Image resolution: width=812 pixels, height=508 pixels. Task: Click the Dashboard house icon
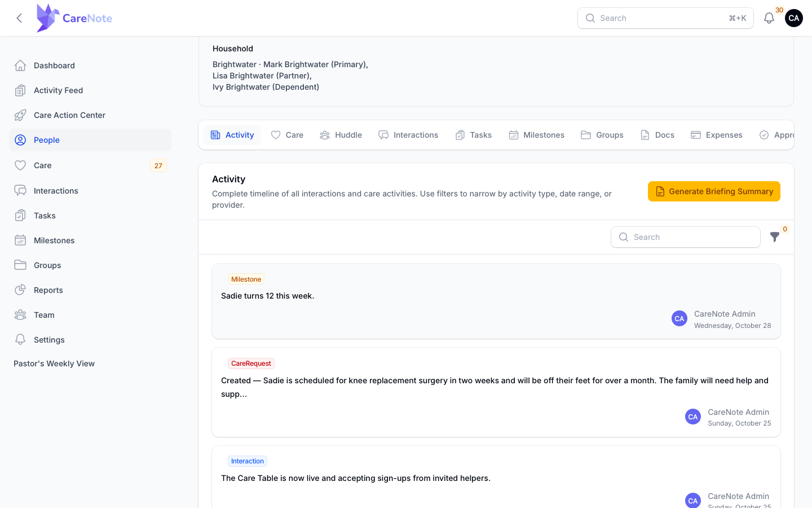(x=20, y=65)
